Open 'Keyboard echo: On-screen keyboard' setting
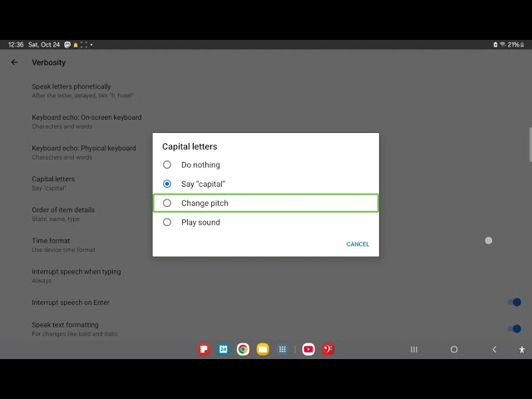Image resolution: width=532 pixels, height=399 pixels. [x=86, y=121]
